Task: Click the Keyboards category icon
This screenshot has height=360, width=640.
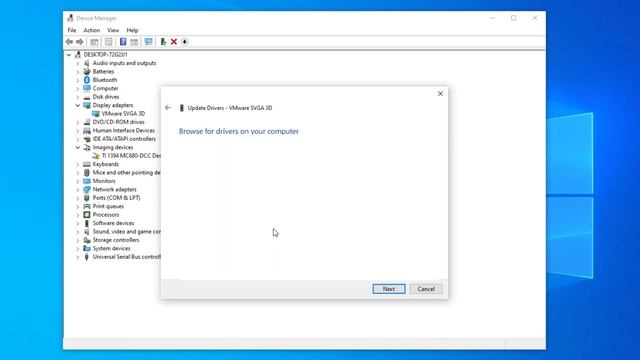Action: pos(87,164)
